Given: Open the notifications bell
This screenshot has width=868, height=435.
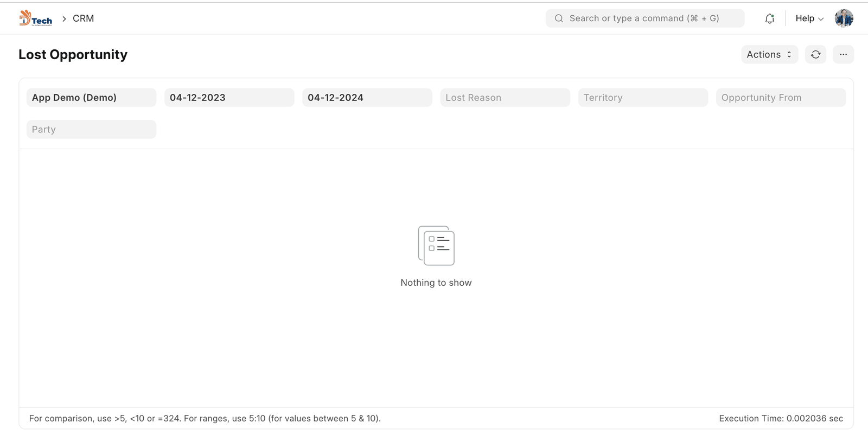Looking at the screenshot, I should tap(769, 18).
